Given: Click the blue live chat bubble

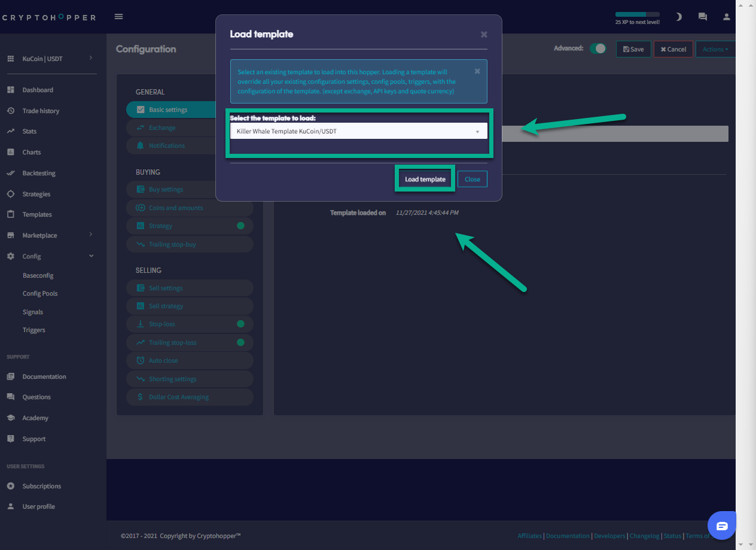Looking at the screenshot, I should point(722,525).
